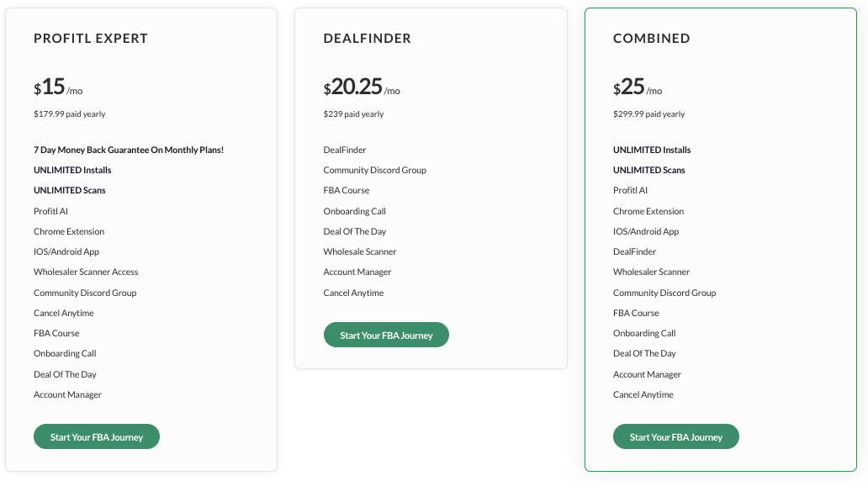
Task: Select the DEALFINDER plan title
Action: (x=368, y=39)
